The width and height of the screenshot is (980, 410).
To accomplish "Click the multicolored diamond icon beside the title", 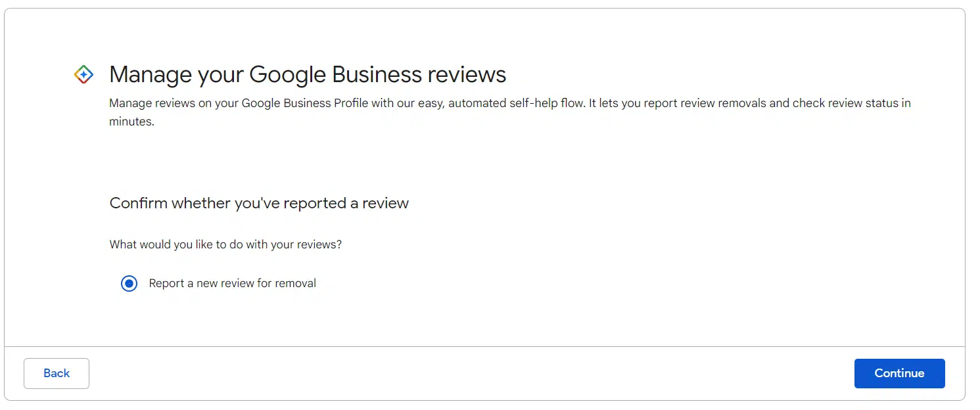I will [83, 74].
